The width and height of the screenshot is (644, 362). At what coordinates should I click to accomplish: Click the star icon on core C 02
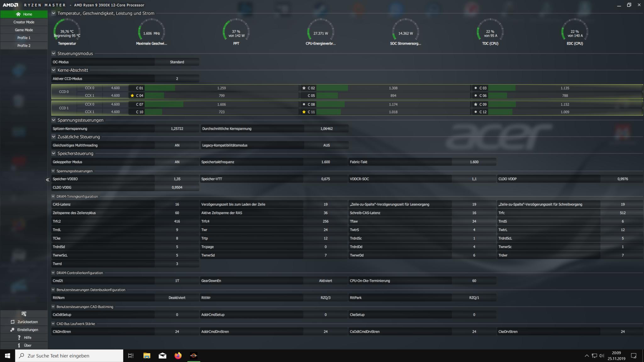coord(304,88)
